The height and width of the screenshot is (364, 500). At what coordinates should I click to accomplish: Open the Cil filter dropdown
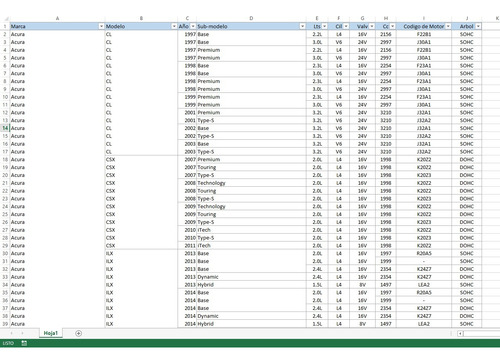point(346,26)
